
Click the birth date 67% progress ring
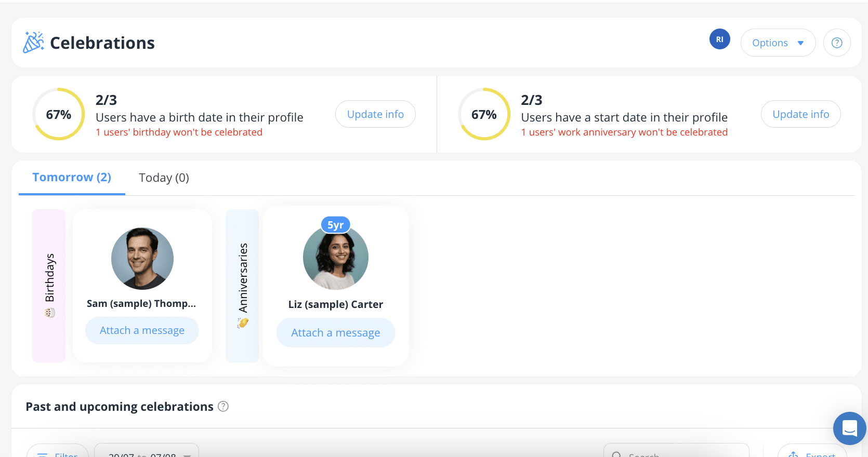[59, 114]
